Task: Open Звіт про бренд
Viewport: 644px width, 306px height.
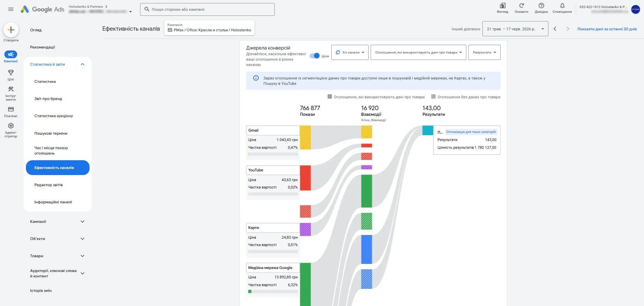Action: (48, 99)
